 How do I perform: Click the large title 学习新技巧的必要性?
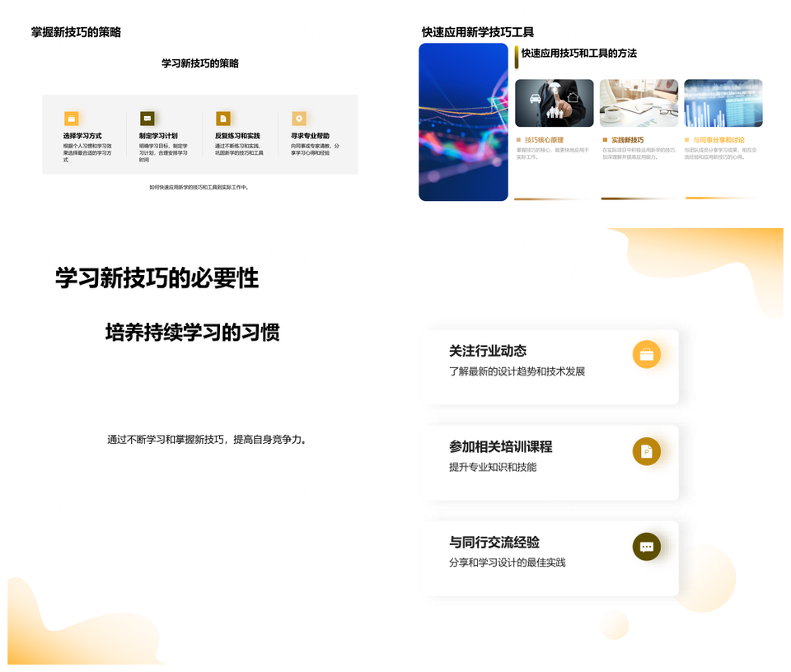coord(157,278)
